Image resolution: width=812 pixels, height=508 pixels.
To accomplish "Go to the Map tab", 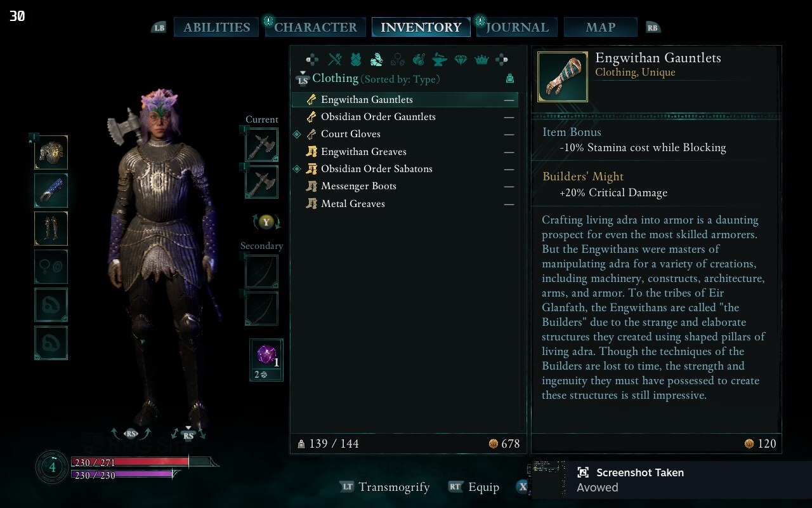I will tap(601, 27).
